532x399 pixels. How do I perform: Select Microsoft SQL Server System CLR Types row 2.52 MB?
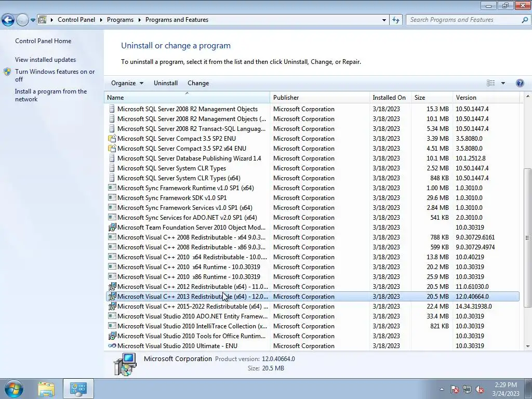tap(312, 168)
